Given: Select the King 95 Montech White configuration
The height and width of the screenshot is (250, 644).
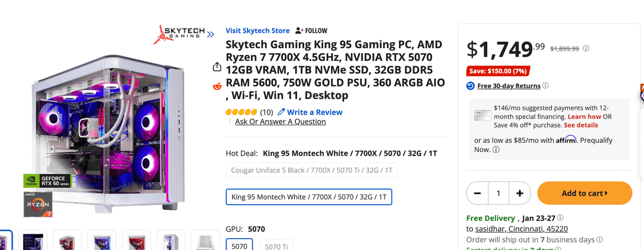Looking at the screenshot, I should tap(309, 196).
